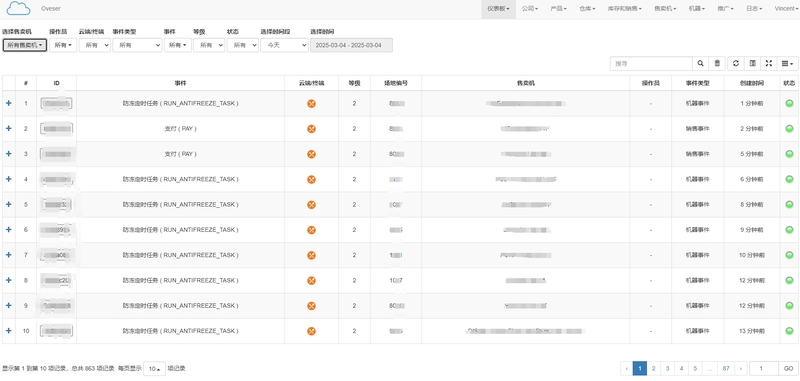
Task: Open the 售卖机 vending machine menu
Action: coord(665,9)
